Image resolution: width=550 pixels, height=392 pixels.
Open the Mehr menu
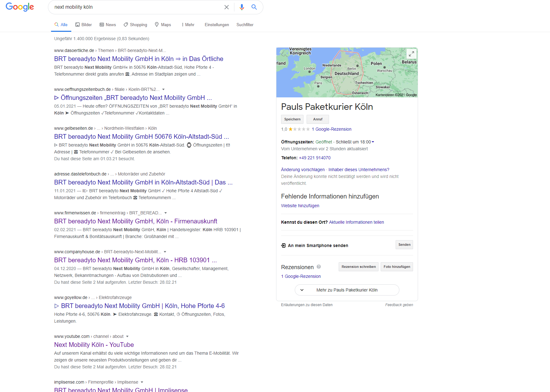[188, 25]
